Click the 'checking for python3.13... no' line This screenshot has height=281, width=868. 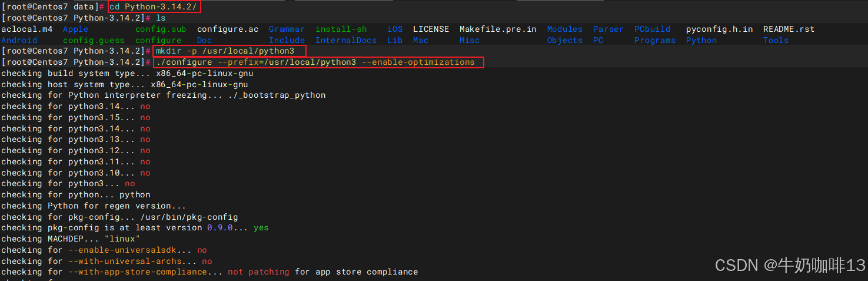pos(76,140)
